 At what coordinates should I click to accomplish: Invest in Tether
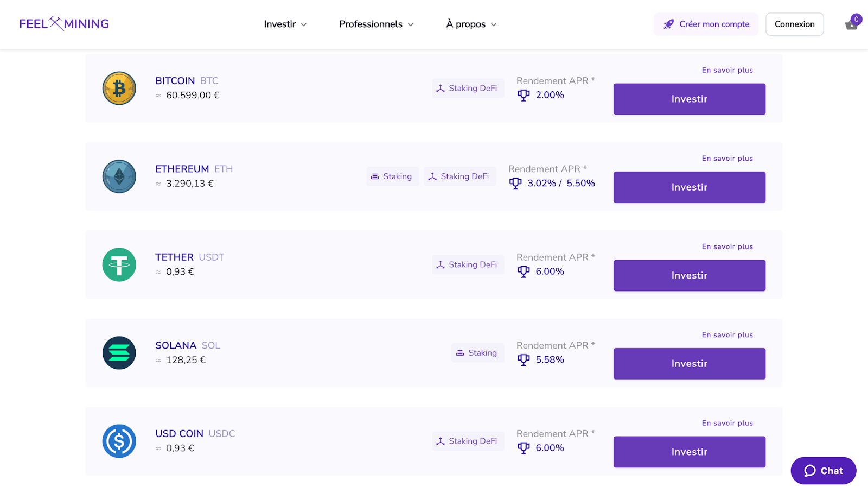click(690, 275)
